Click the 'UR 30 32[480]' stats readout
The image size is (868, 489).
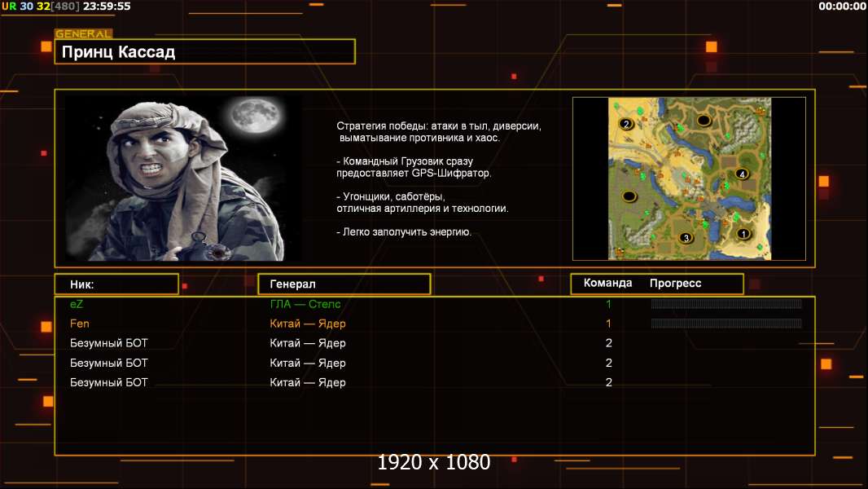[x=41, y=6]
